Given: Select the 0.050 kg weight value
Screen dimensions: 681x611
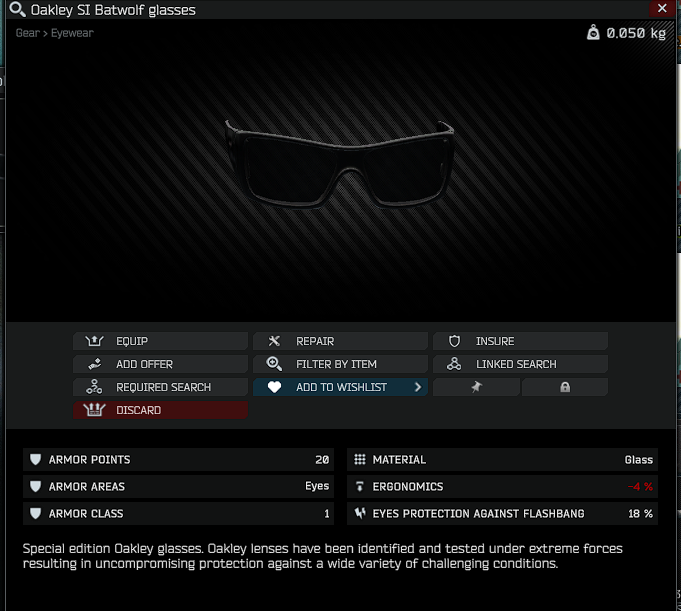Looking at the screenshot, I should (636, 33).
